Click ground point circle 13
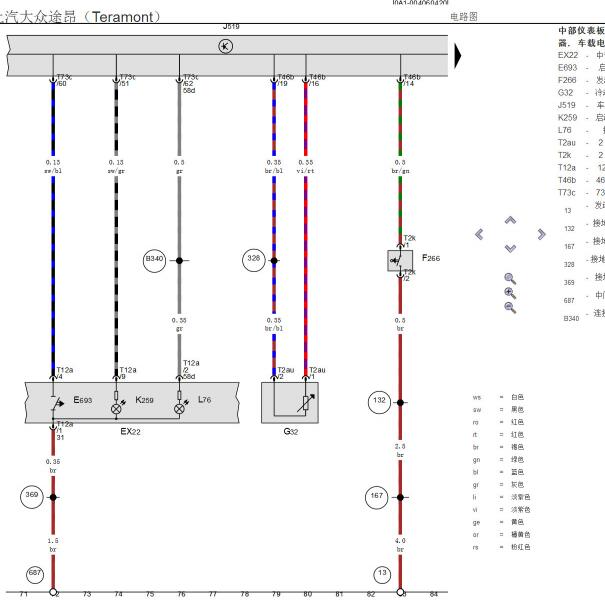 tap(382, 575)
